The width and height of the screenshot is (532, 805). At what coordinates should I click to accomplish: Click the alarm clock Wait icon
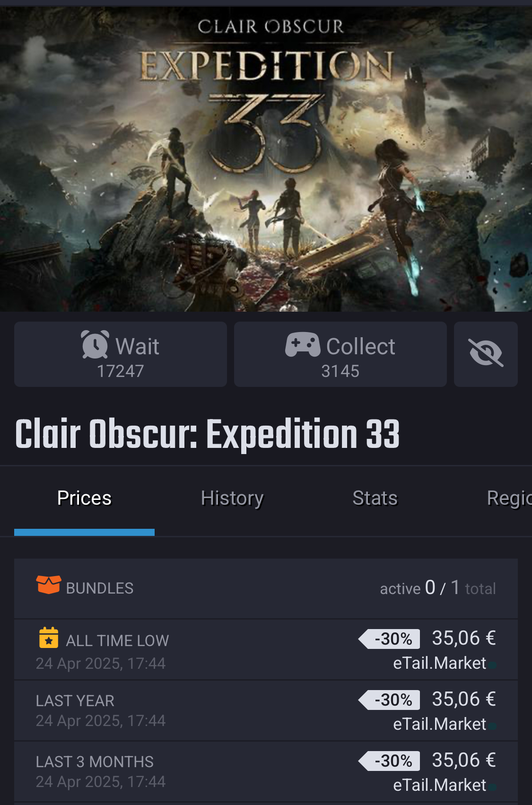[95, 345]
